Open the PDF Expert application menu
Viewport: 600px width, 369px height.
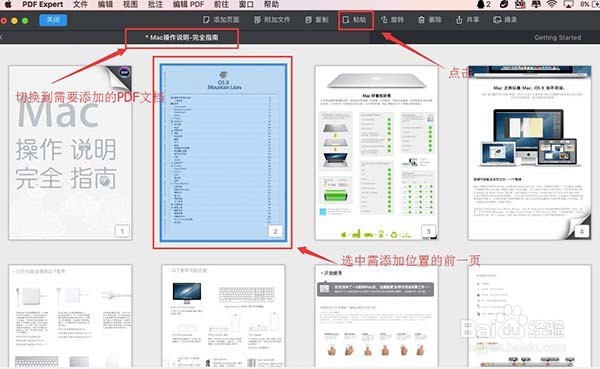tap(42, 4)
